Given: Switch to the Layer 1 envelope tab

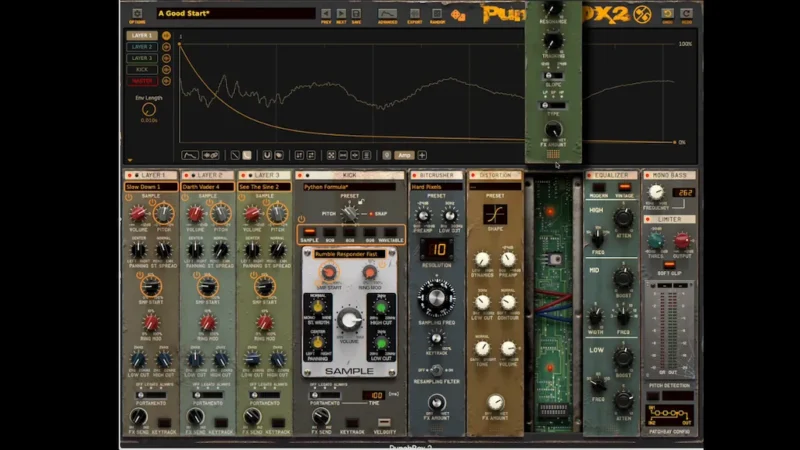Looking at the screenshot, I should [x=142, y=36].
